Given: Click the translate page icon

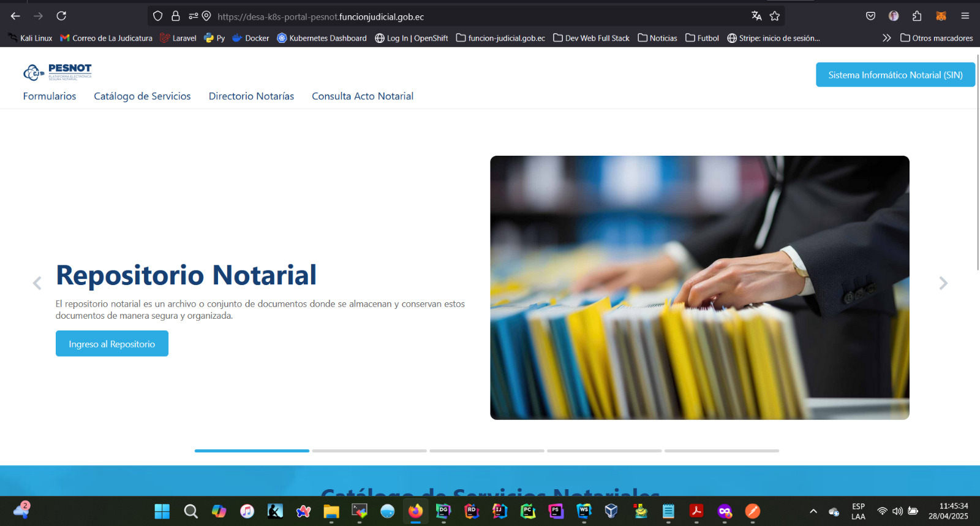Looking at the screenshot, I should [756, 16].
